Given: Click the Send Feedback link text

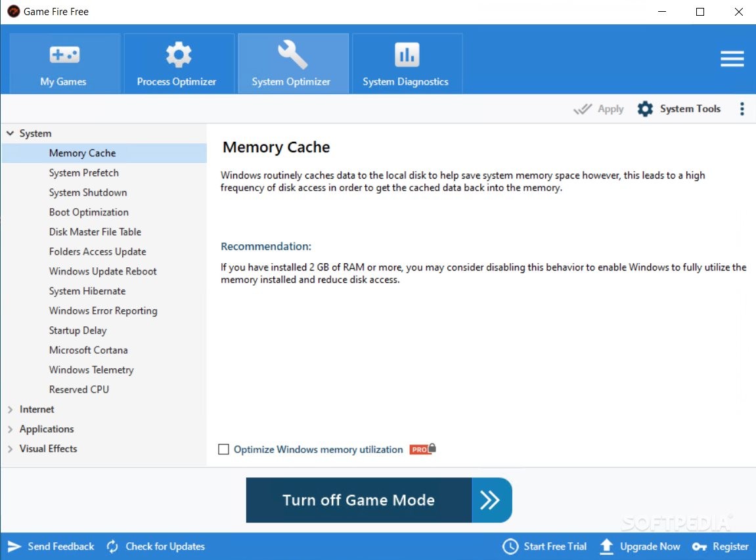Looking at the screenshot, I should tap(60, 546).
